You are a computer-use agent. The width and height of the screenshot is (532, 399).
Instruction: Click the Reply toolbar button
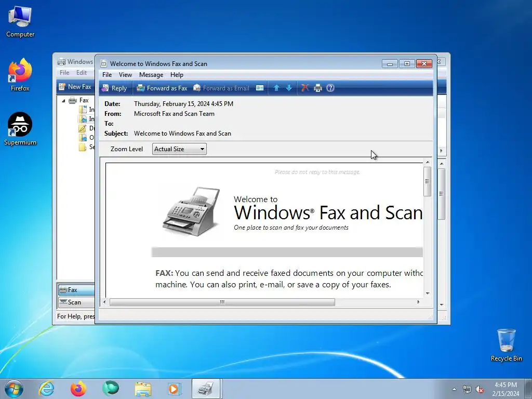pos(114,88)
